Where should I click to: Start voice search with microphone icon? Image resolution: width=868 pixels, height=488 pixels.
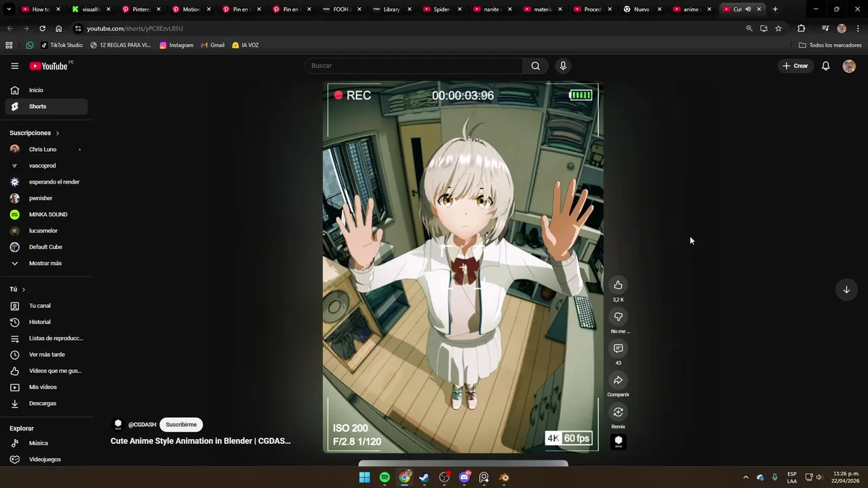(563, 66)
